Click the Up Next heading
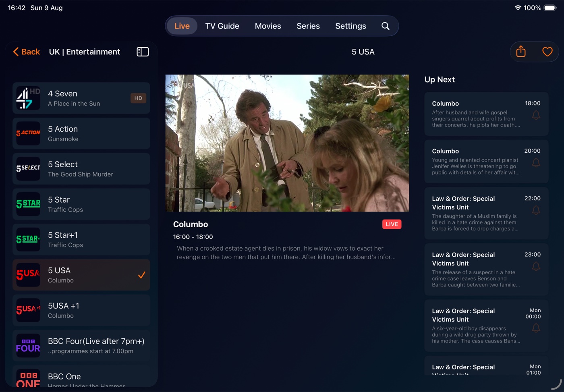Viewport: 564px width, 392px height. (x=440, y=79)
